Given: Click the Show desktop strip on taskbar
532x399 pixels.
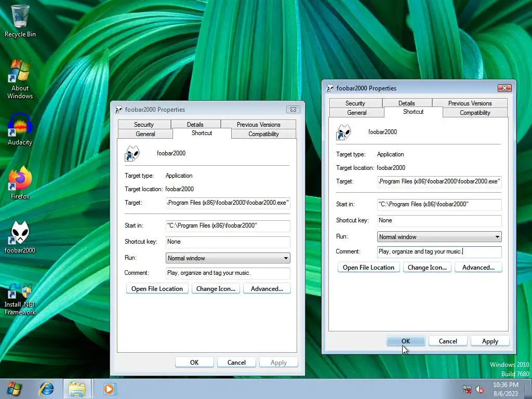Looking at the screenshot, I should coord(528,389).
